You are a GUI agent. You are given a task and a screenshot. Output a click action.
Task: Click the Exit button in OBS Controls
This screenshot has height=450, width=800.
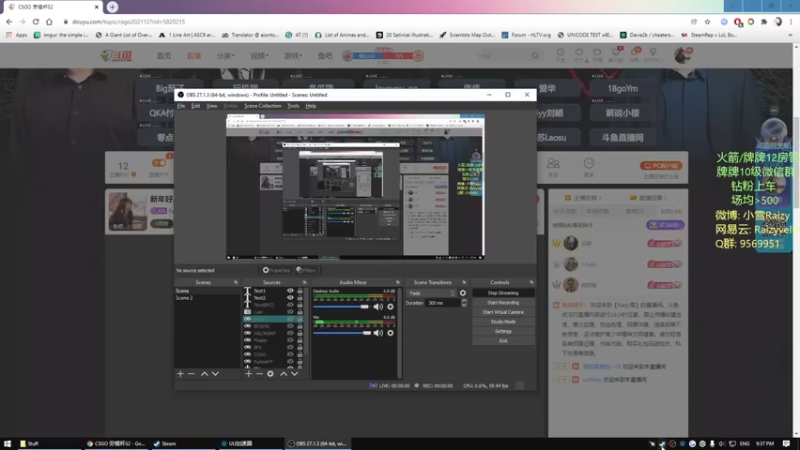pyautogui.click(x=503, y=341)
